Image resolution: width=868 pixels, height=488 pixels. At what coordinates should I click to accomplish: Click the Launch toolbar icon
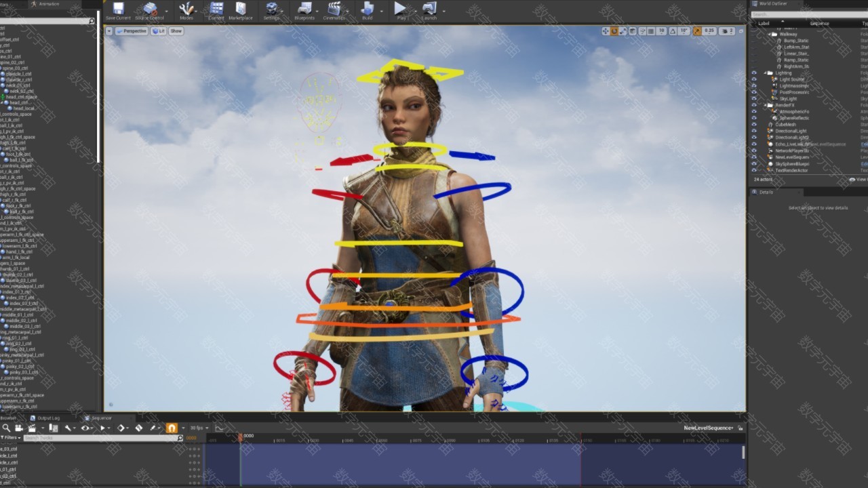(429, 11)
